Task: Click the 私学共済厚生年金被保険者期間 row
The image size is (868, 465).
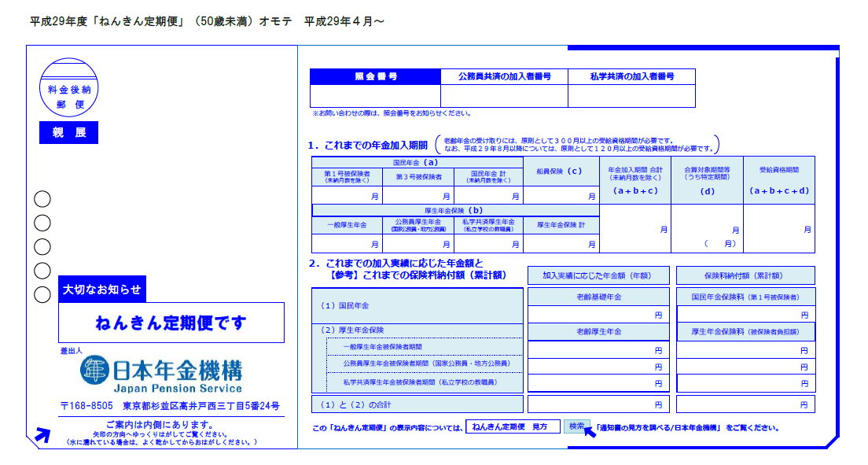Action: click(x=424, y=382)
